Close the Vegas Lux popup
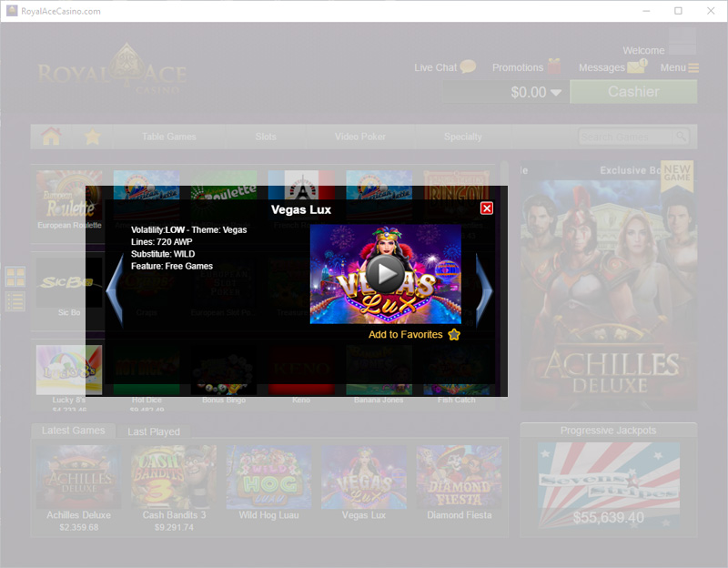The width and height of the screenshot is (728, 568). [487, 208]
